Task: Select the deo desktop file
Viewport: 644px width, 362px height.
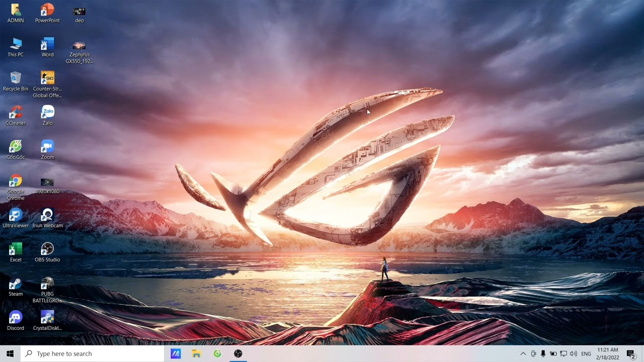Action: point(79,14)
